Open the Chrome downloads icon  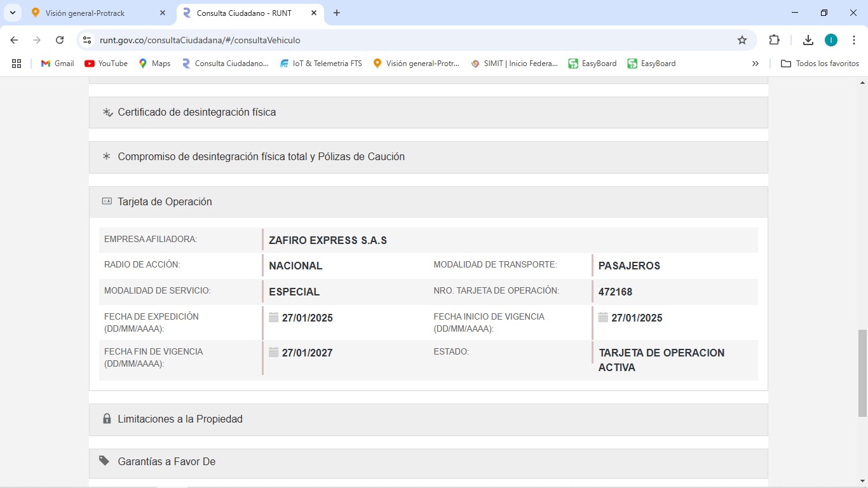tap(808, 40)
